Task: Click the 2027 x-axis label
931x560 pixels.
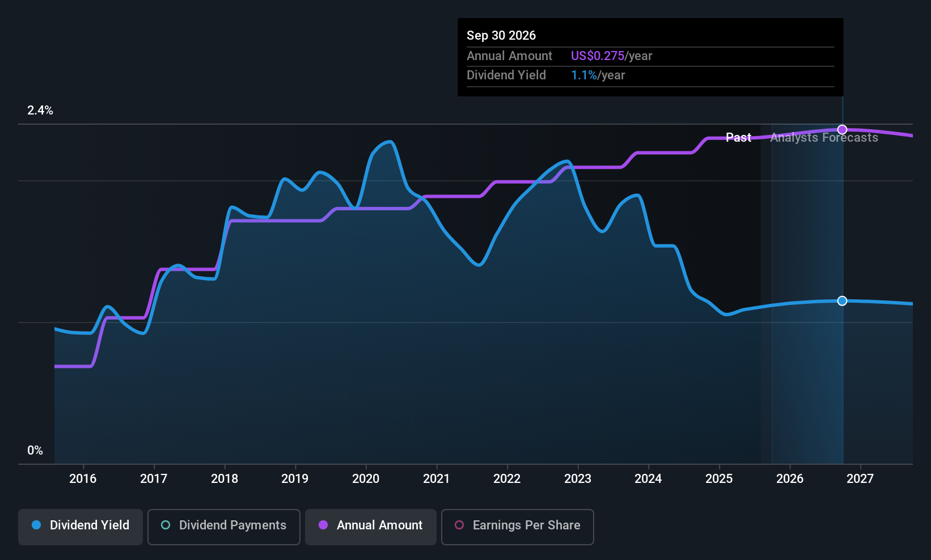Action: [x=860, y=479]
